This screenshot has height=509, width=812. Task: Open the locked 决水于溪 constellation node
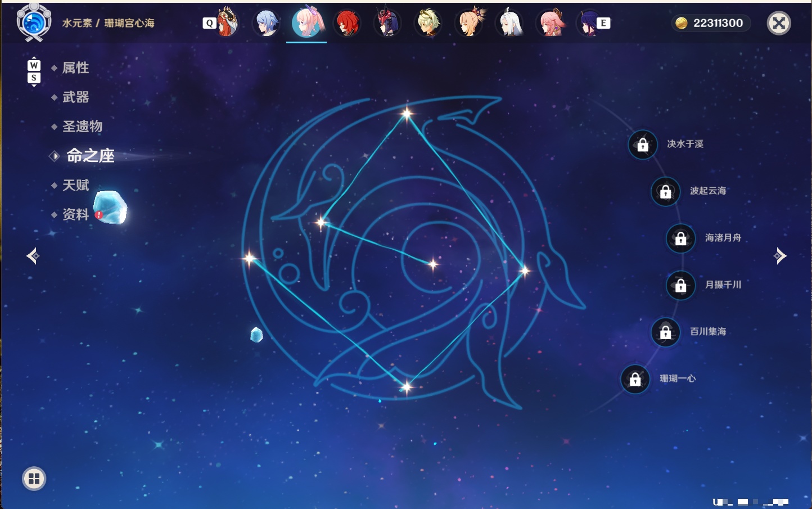click(x=643, y=145)
